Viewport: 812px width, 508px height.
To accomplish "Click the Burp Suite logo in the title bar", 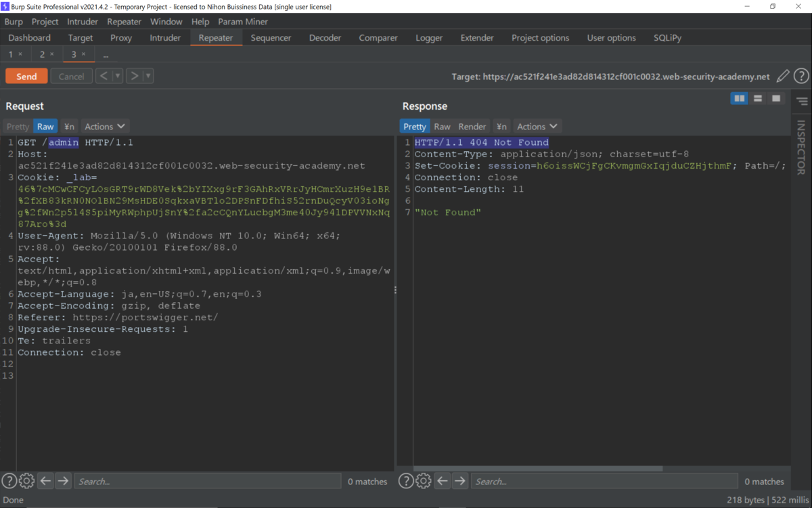I will pyautogui.click(x=6, y=6).
